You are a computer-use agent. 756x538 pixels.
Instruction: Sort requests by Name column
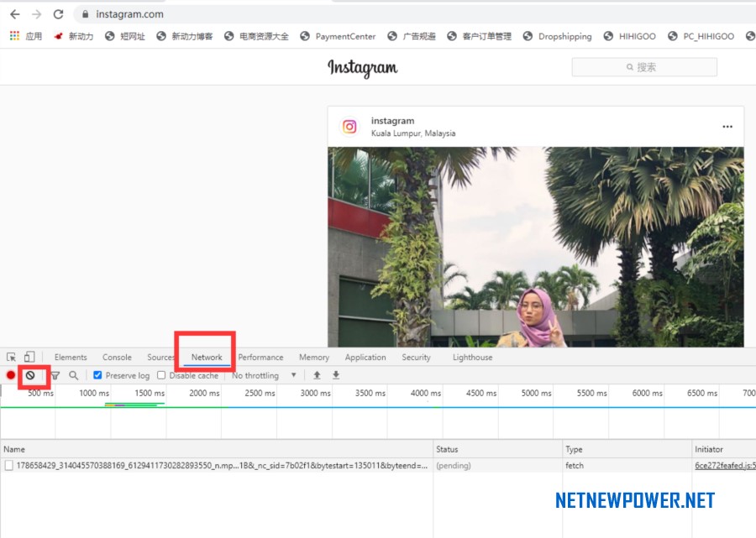[217, 449]
